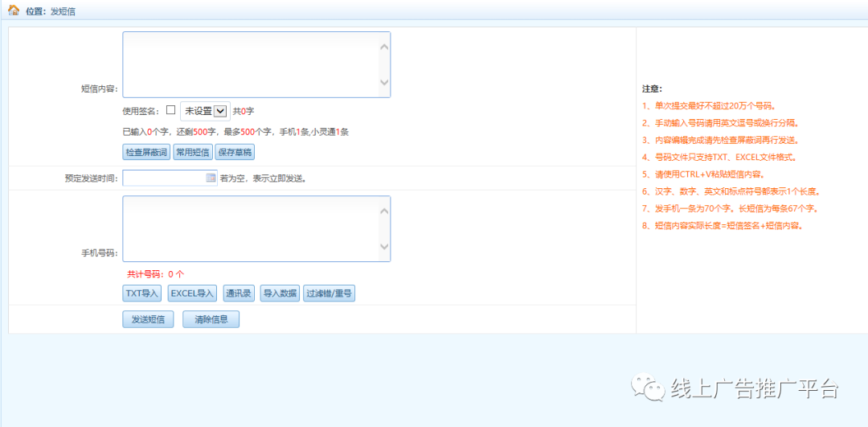Save message with 保存草稿

[235, 152]
